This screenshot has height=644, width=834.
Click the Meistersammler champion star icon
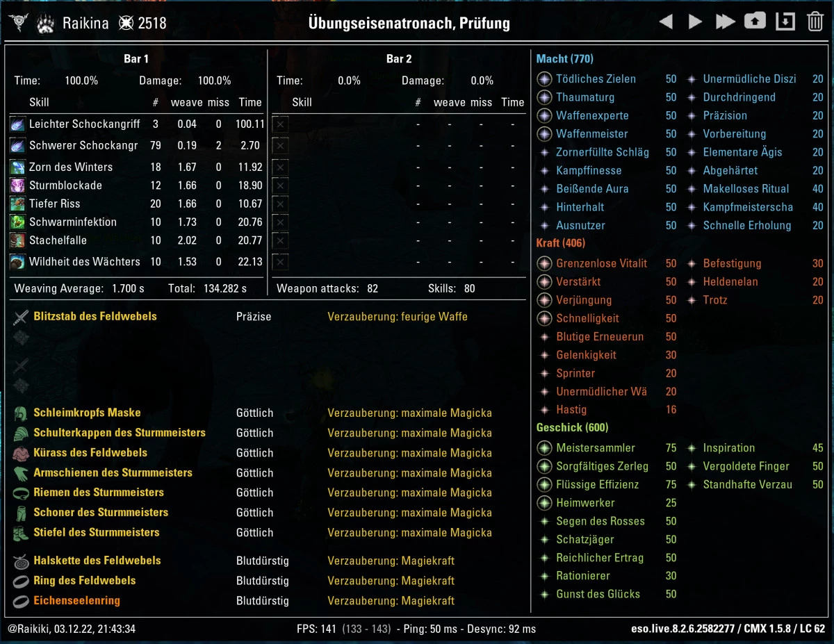click(544, 448)
